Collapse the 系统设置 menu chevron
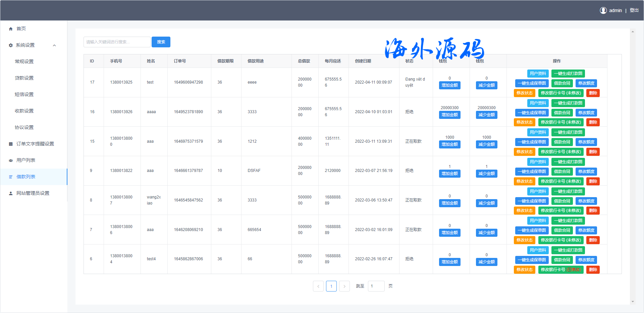Image resolution: width=644 pixels, height=313 pixels. (54, 45)
